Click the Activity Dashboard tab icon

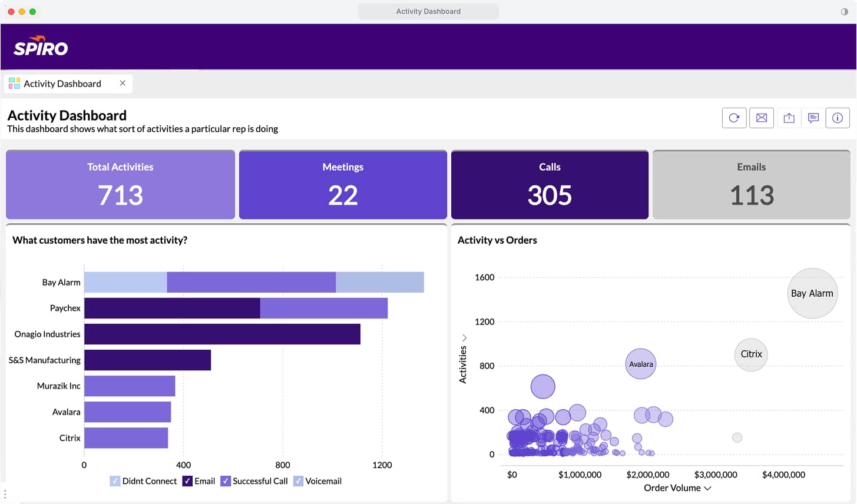click(x=14, y=84)
